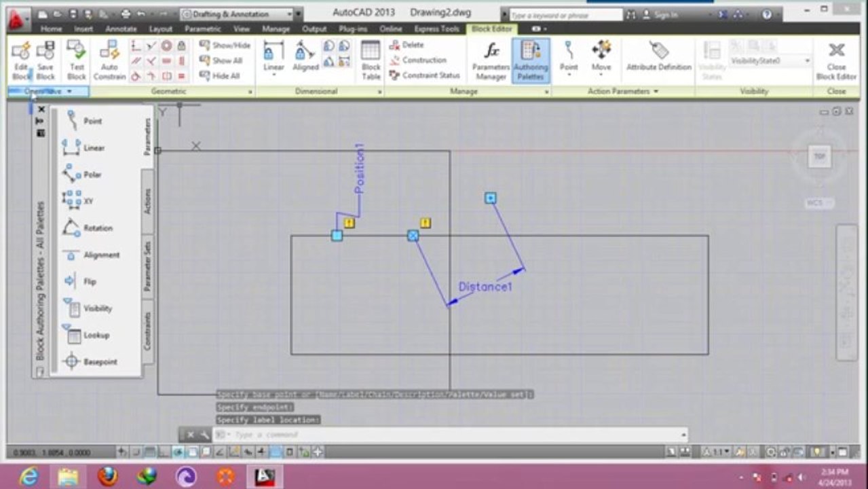Click the ViewCube TOP face
This screenshot has width=868, height=489.
pos(819,157)
